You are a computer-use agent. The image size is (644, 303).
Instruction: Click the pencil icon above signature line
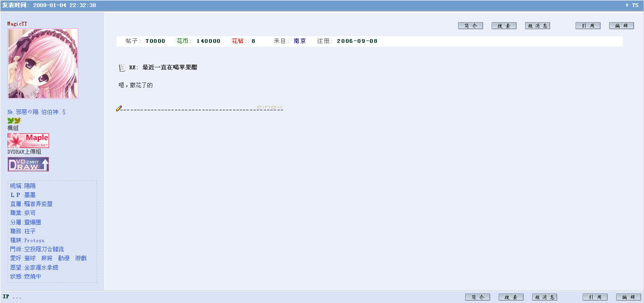tap(119, 109)
